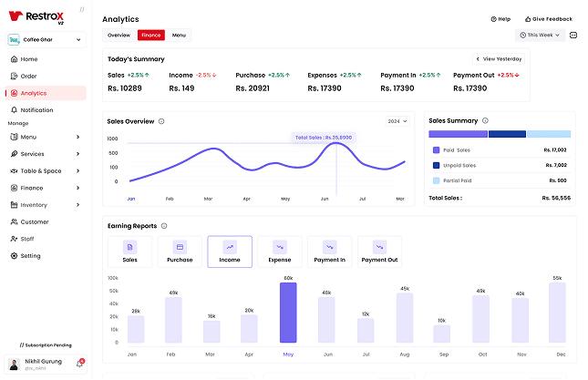Image resolution: width=588 pixels, height=380 pixels.
Task: Open Notification section in sidebar
Action: (36, 110)
